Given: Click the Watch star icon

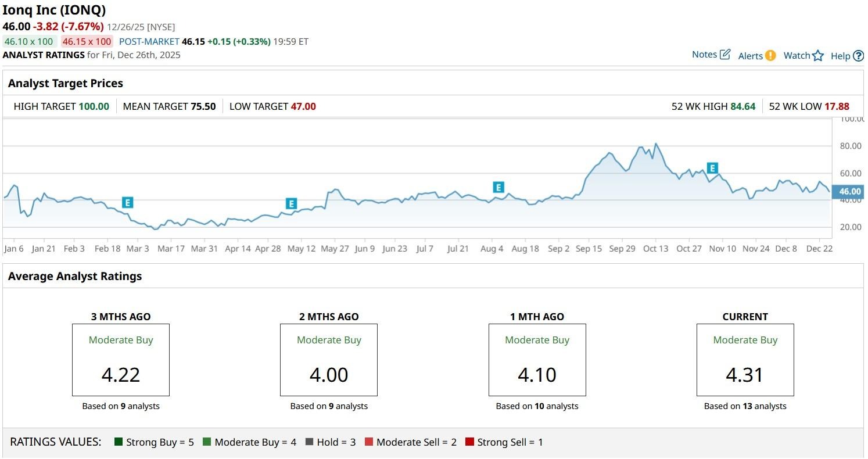Looking at the screenshot, I should coord(818,56).
